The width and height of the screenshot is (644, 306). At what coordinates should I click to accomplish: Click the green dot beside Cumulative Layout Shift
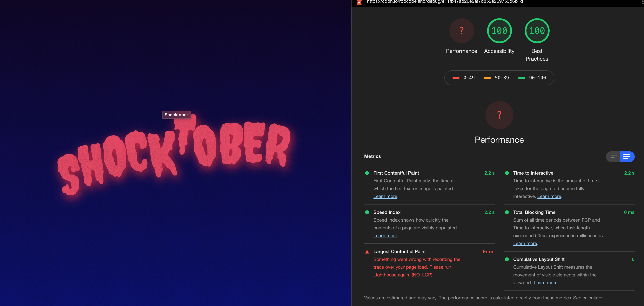[507, 259]
